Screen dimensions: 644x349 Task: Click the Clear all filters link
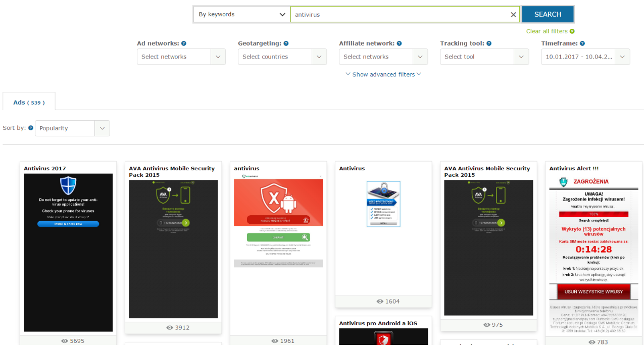[x=547, y=31]
